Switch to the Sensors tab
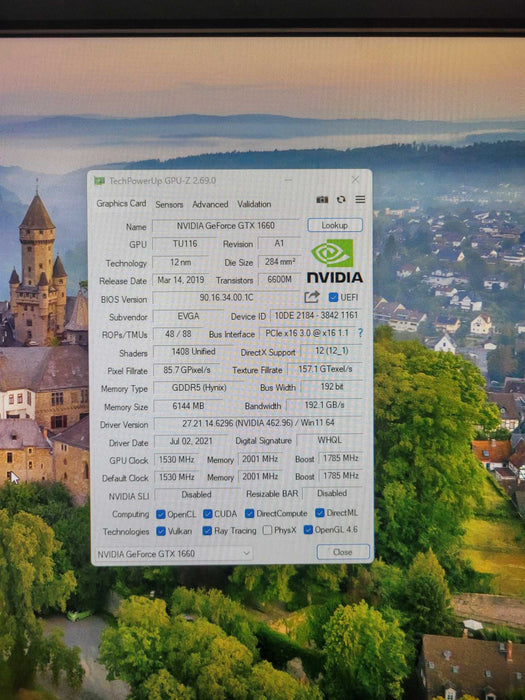Image resolution: width=525 pixels, height=700 pixels. (x=169, y=204)
